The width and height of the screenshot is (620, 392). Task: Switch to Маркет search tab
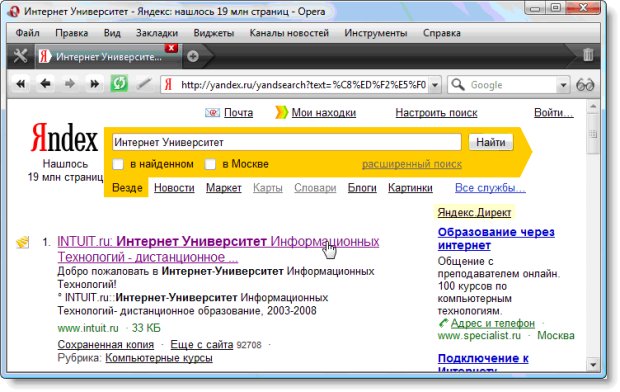pos(223,187)
